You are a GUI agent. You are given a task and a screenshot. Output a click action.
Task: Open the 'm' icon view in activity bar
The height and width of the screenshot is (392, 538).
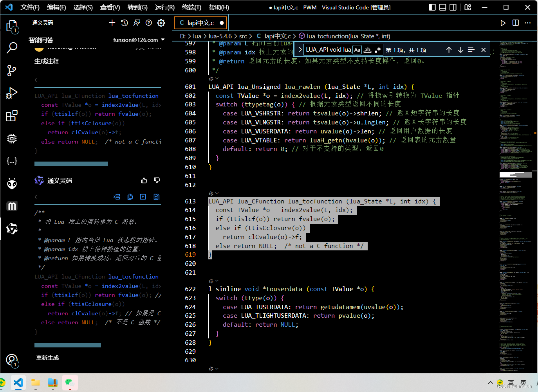[12, 206]
